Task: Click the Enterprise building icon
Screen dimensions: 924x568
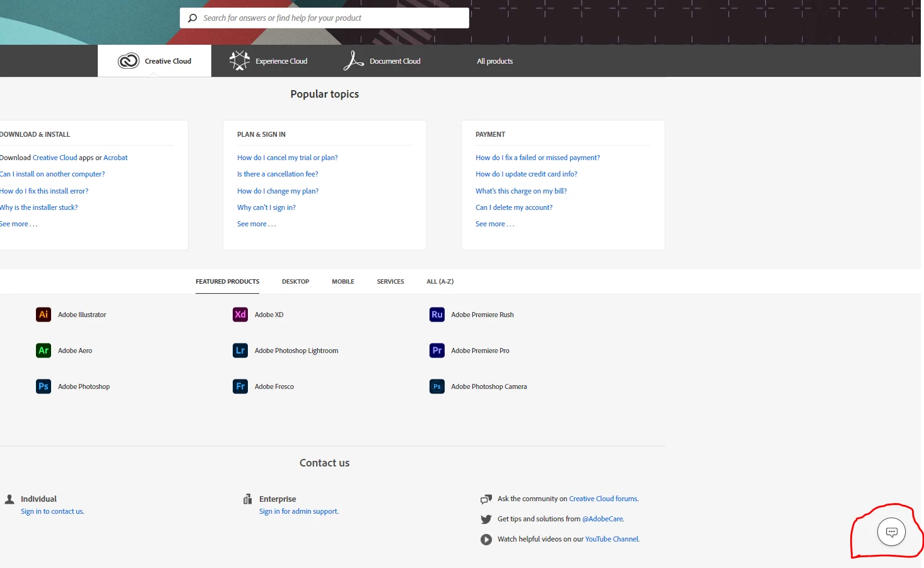Action: [x=248, y=499]
